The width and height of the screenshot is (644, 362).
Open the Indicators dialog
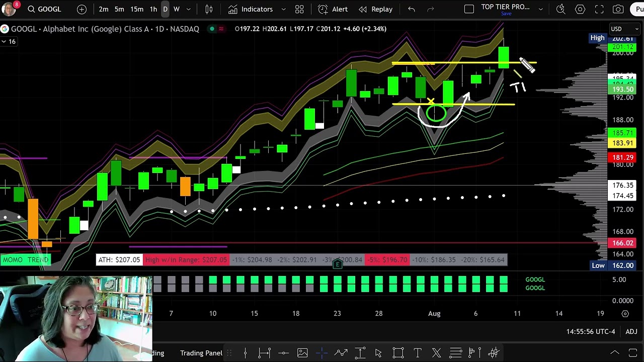pos(250,9)
